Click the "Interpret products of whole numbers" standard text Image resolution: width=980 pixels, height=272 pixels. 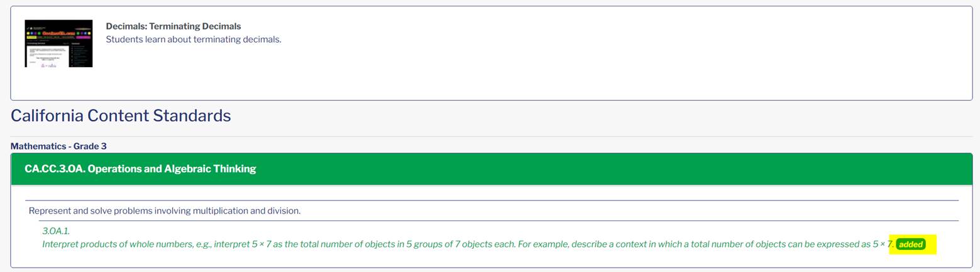point(468,244)
